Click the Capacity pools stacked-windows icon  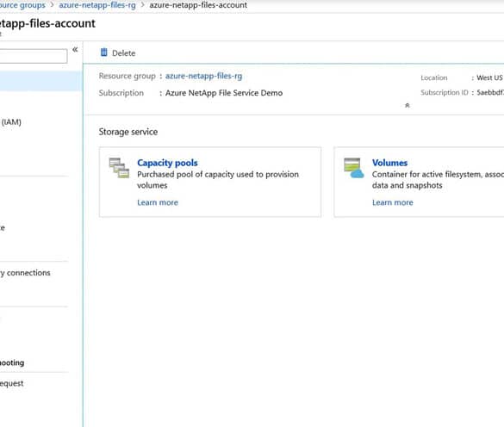click(119, 168)
